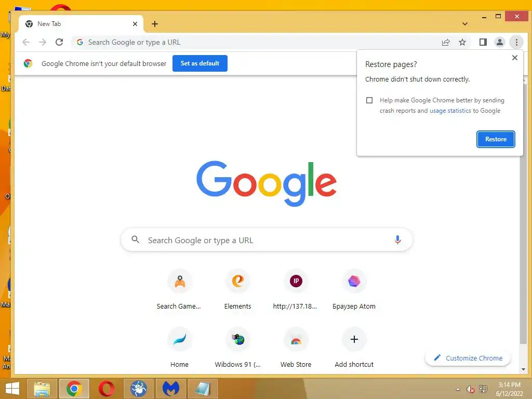Image resolution: width=532 pixels, height=399 pixels.
Task: Dismiss the Restore pages popup
Action: tap(515, 58)
